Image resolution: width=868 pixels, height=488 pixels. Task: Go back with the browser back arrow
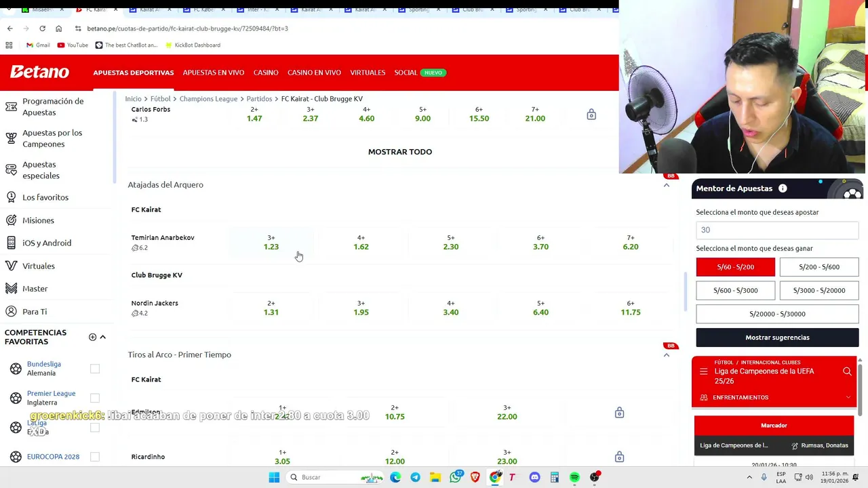(9, 28)
